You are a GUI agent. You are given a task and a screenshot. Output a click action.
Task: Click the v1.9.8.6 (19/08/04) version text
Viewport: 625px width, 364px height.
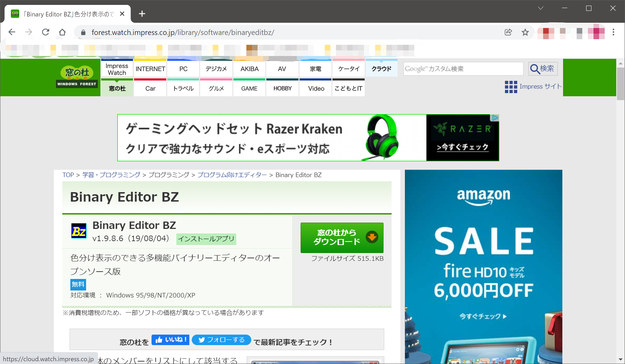pyautogui.click(x=131, y=239)
